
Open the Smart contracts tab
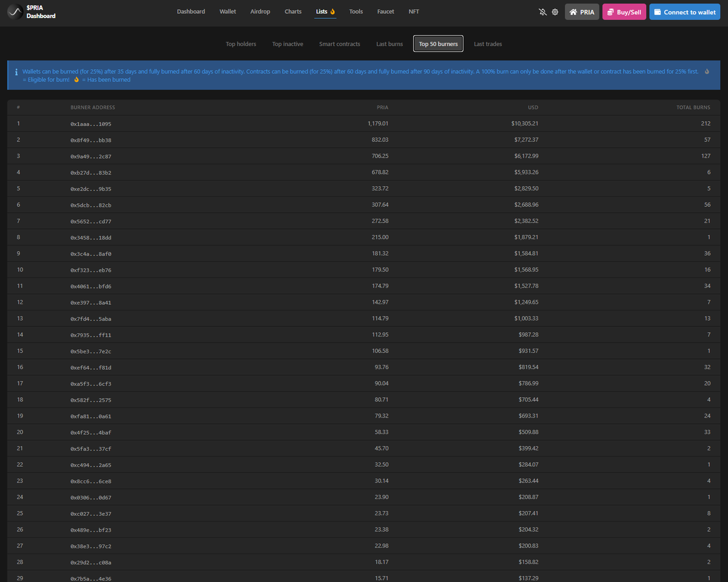[x=340, y=44]
